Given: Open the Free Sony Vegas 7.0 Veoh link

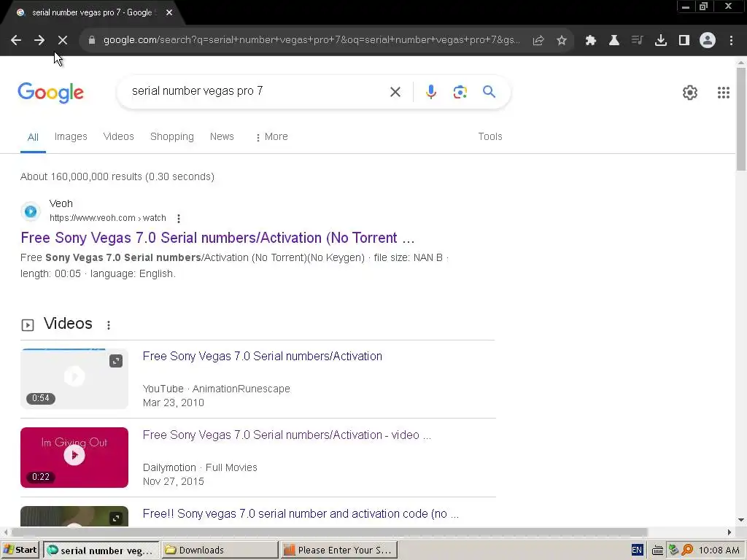Looking at the screenshot, I should [x=217, y=238].
